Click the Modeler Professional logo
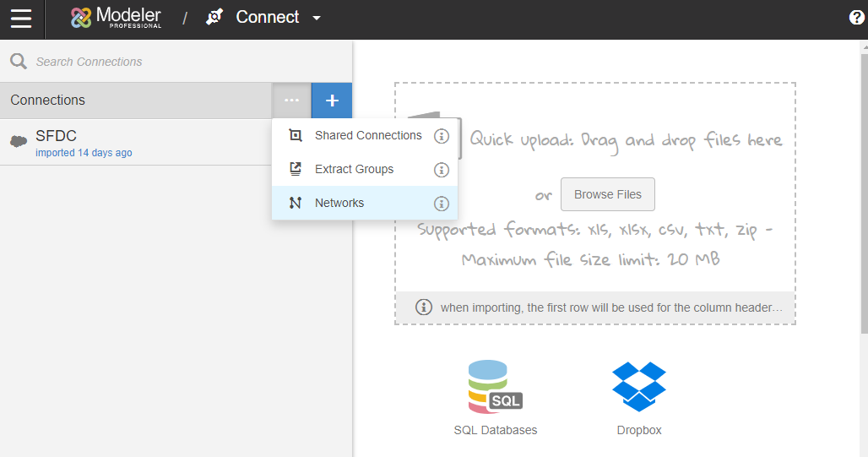The image size is (868, 457). 117,18
